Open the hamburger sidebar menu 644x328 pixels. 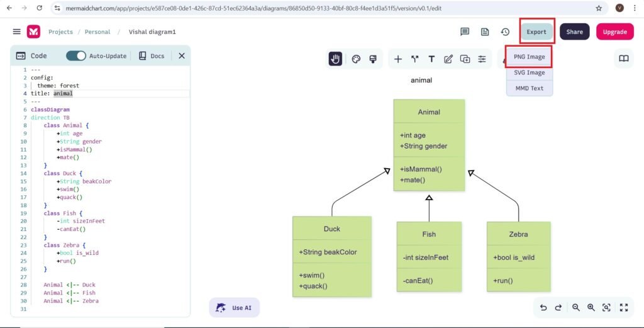tap(16, 32)
